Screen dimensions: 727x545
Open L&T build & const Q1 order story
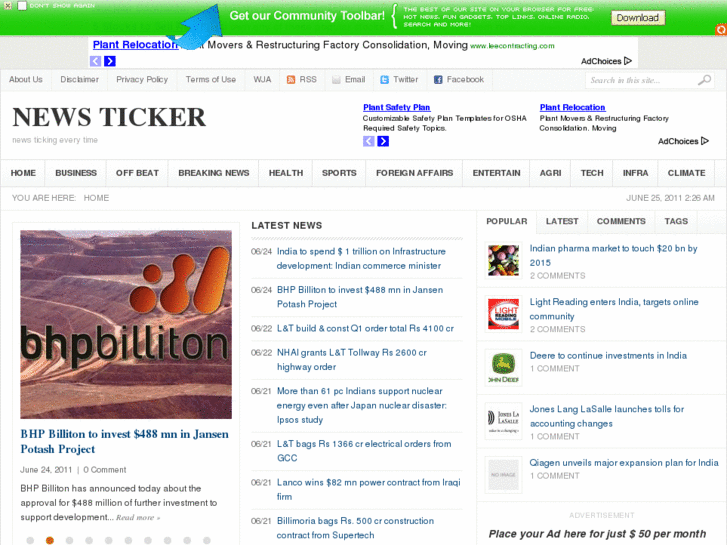365,328
